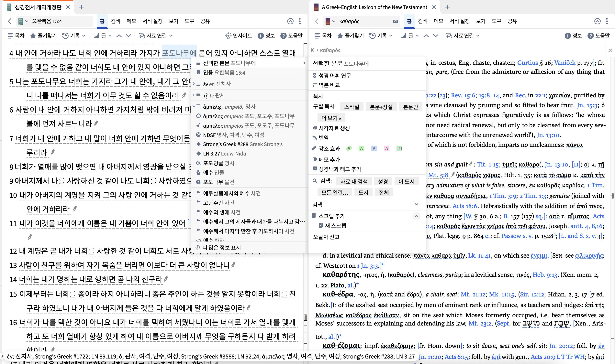
Task: Switch to 검색 tab in Bible panel
Action: click(x=115, y=21)
